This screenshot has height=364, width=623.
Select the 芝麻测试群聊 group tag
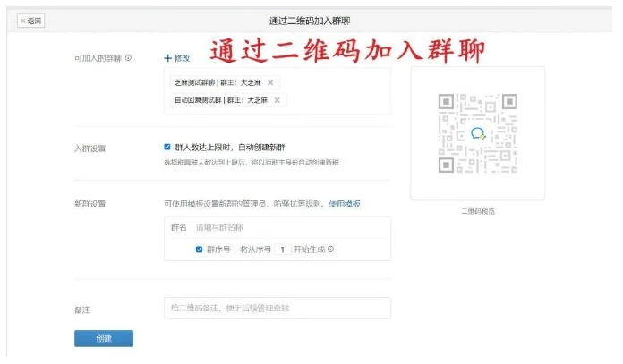(x=217, y=82)
